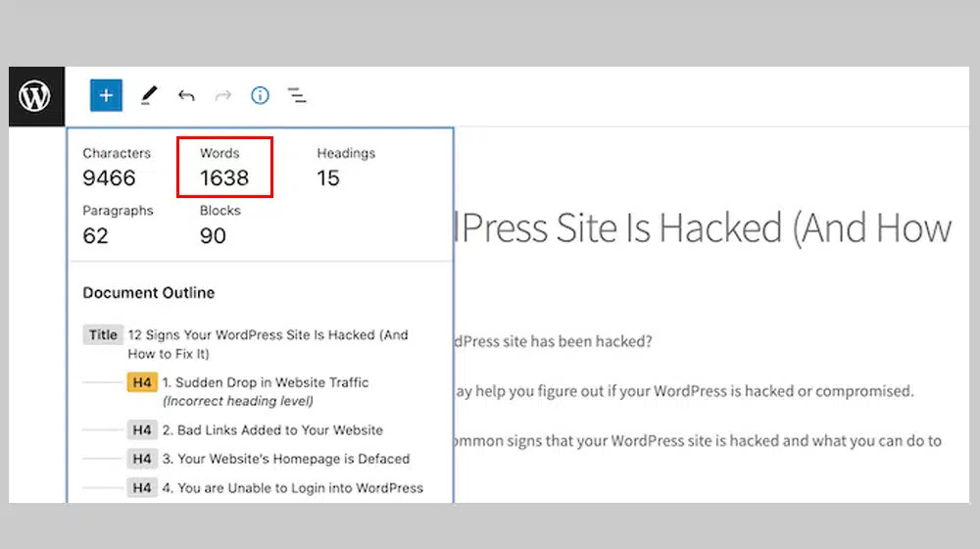The image size is (980, 549).
Task: Open the List View icon
Action: click(x=297, y=95)
